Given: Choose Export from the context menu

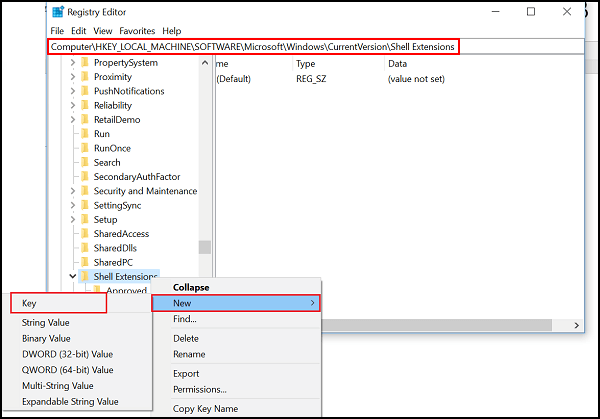Looking at the screenshot, I should coord(236,373).
